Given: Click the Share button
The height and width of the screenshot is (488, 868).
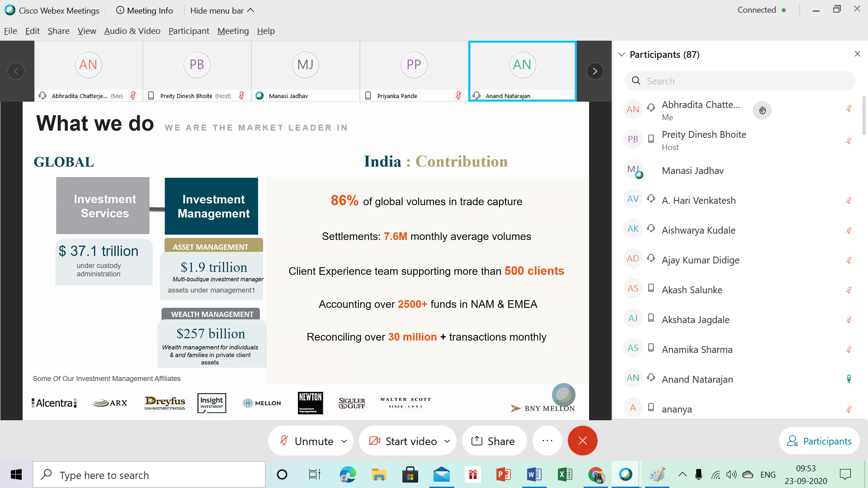Looking at the screenshot, I should (494, 441).
